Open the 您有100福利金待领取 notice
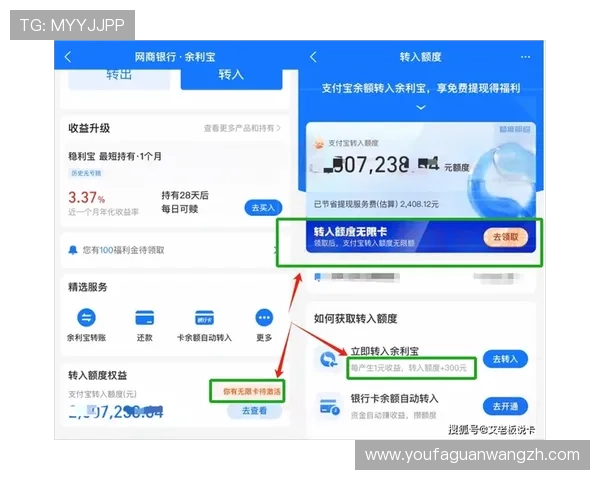 (x=174, y=250)
